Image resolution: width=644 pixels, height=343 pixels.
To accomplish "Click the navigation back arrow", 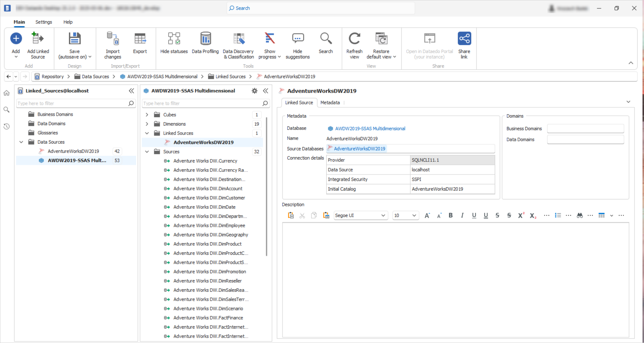I will pyautogui.click(x=9, y=77).
